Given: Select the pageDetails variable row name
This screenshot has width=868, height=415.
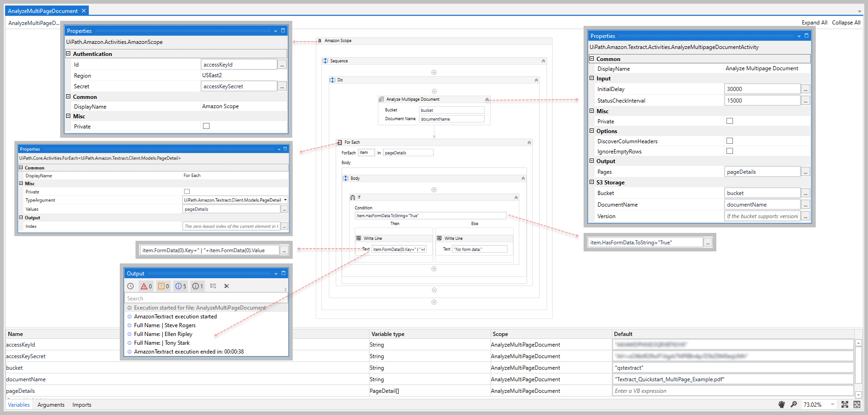Looking at the screenshot, I should [x=21, y=391].
